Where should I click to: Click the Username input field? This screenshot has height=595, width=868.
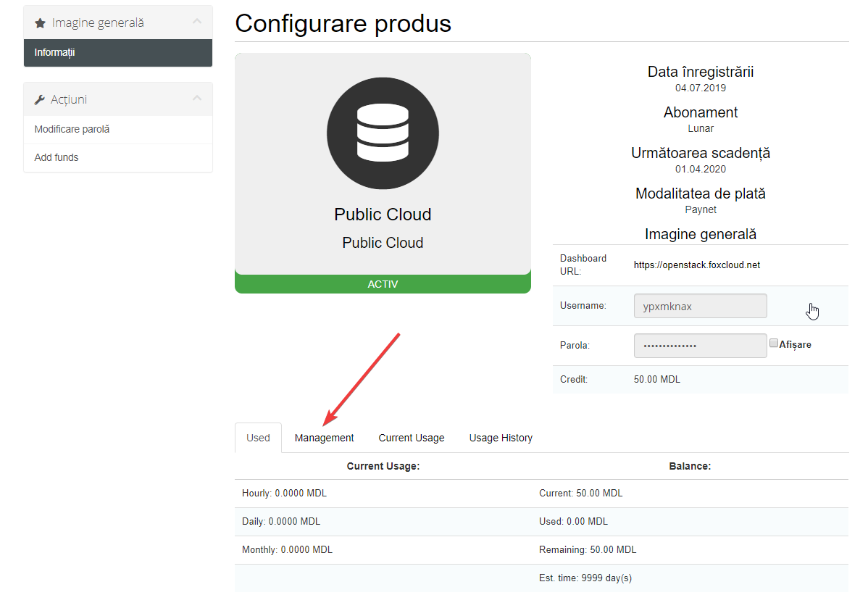pos(700,306)
